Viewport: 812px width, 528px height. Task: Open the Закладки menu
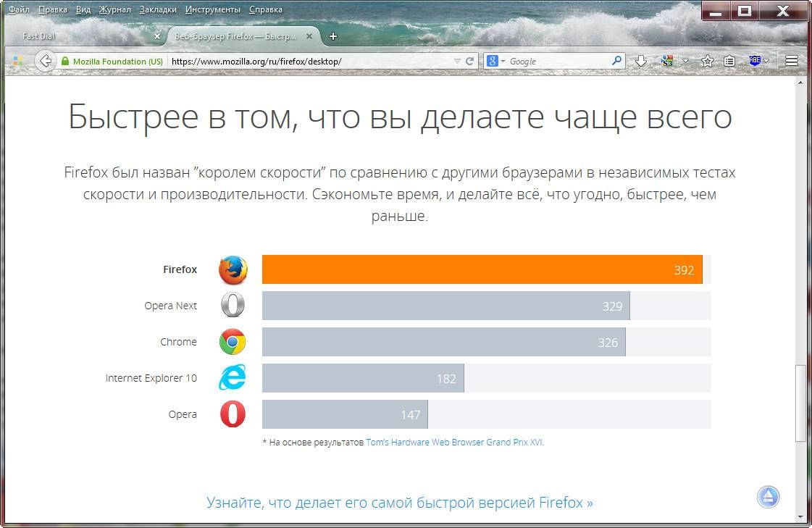[x=158, y=9]
